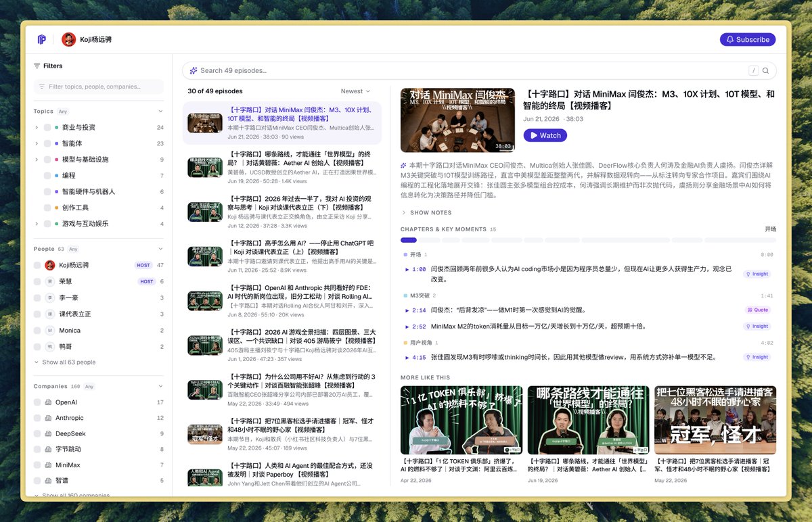
Task: Check the 创作工具 topic checkbox
Action: point(47,208)
